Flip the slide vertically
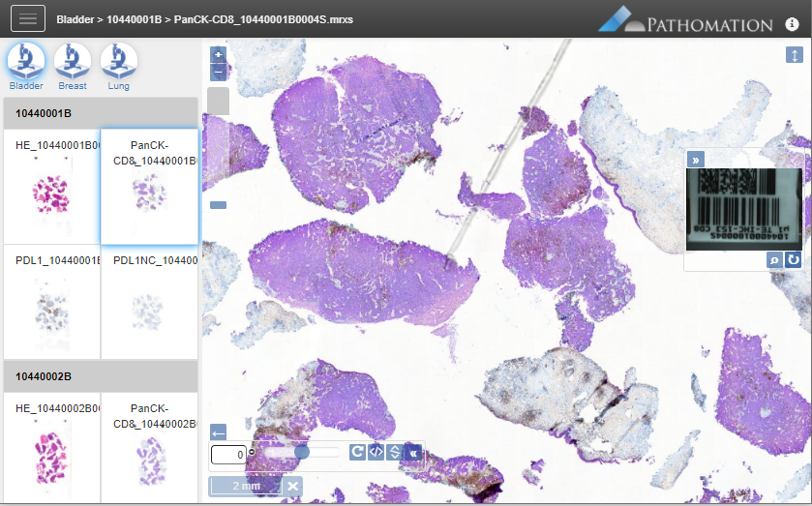 394,452
